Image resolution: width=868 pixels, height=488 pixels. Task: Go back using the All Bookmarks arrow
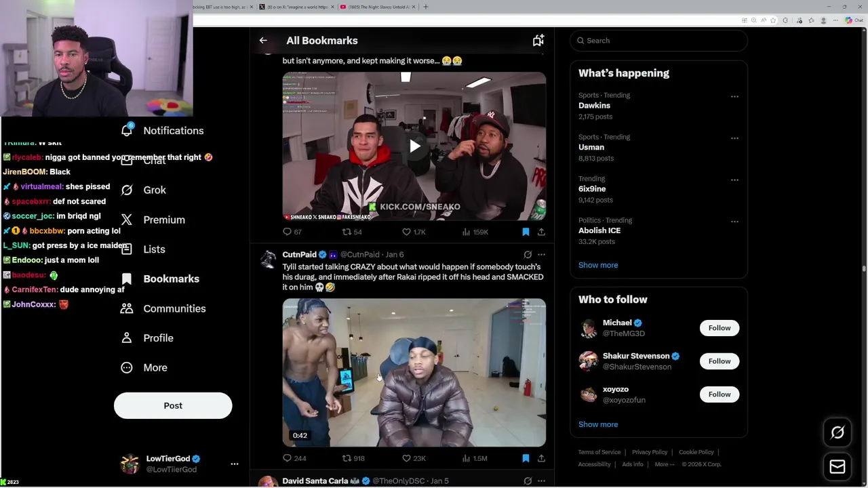263,41
